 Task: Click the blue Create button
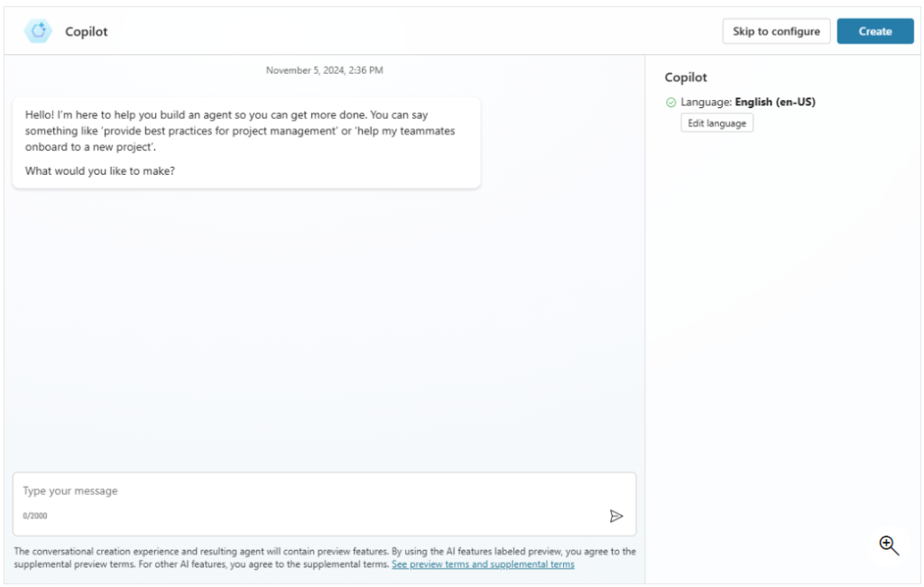[x=874, y=32]
